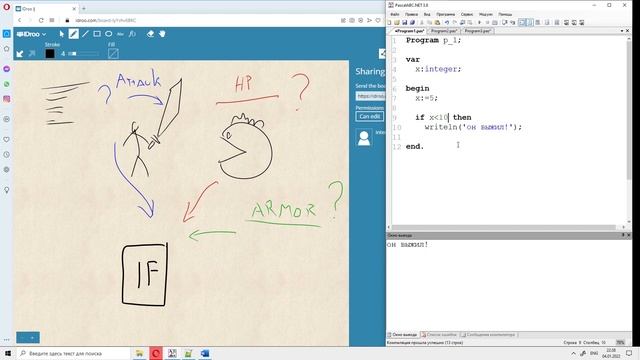Click the PascalABC editor horizontal scrollbar
The image size is (640, 360).
[504, 227]
